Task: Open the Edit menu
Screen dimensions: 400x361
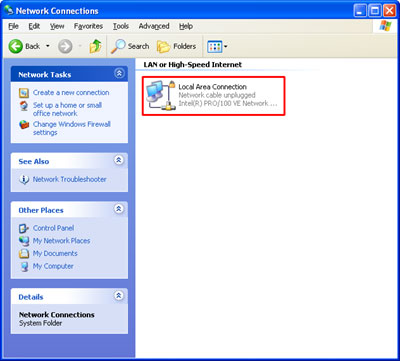Action: [34, 26]
